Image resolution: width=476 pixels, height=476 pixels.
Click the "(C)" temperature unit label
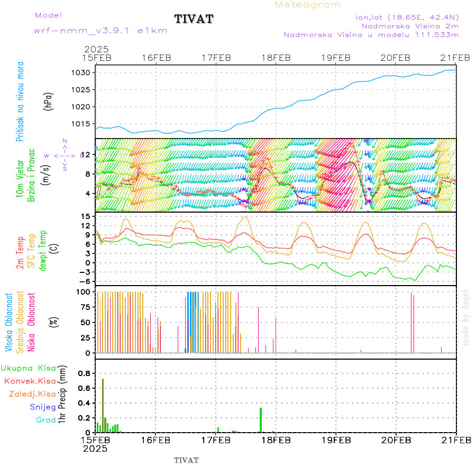coord(54,249)
